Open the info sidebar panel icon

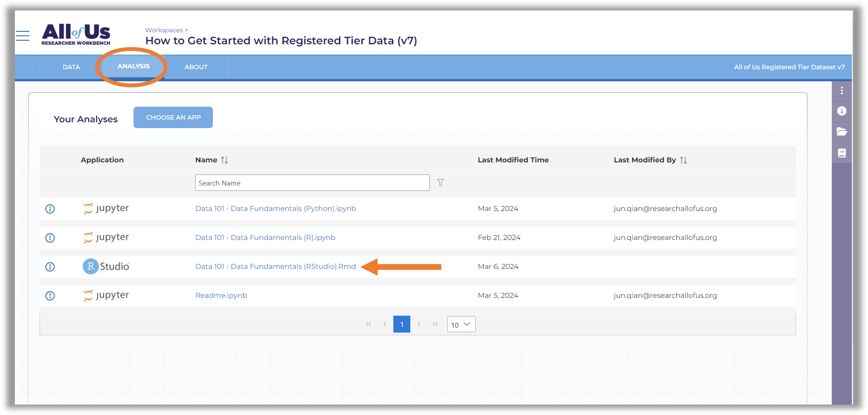pyautogui.click(x=842, y=111)
